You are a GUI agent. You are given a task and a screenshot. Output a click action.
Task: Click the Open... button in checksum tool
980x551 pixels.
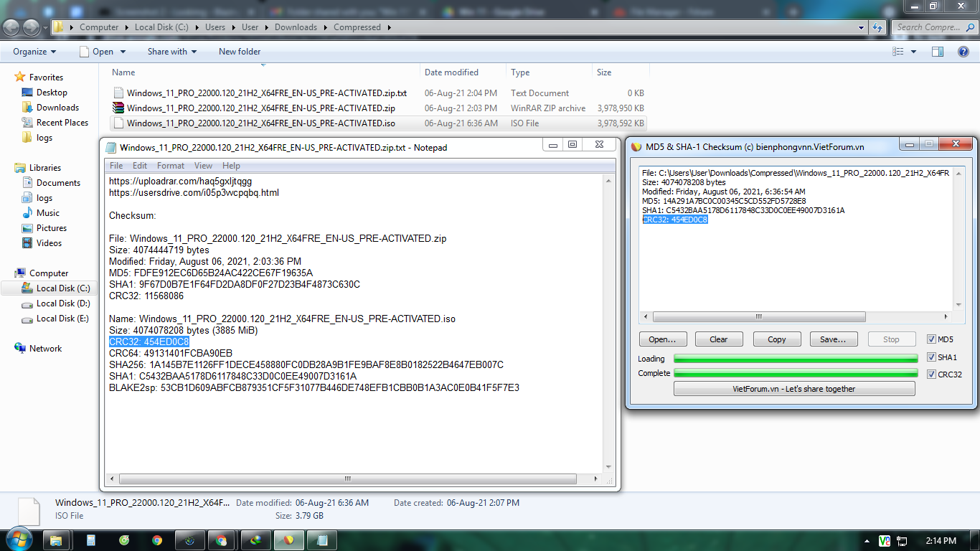[x=663, y=339]
